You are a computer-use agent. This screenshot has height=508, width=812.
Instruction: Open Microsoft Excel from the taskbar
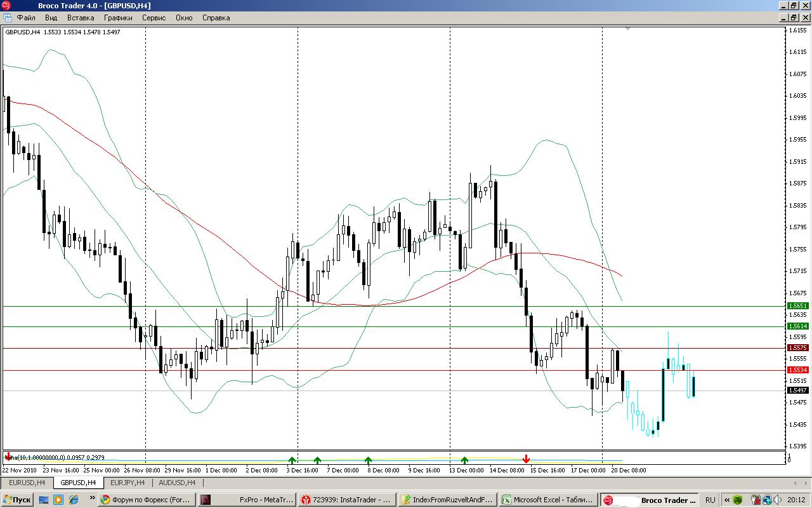point(547,500)
